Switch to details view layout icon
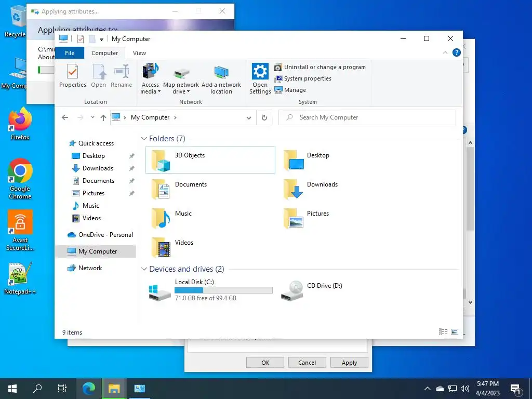532x399 pixels. [x=443, y=332]
